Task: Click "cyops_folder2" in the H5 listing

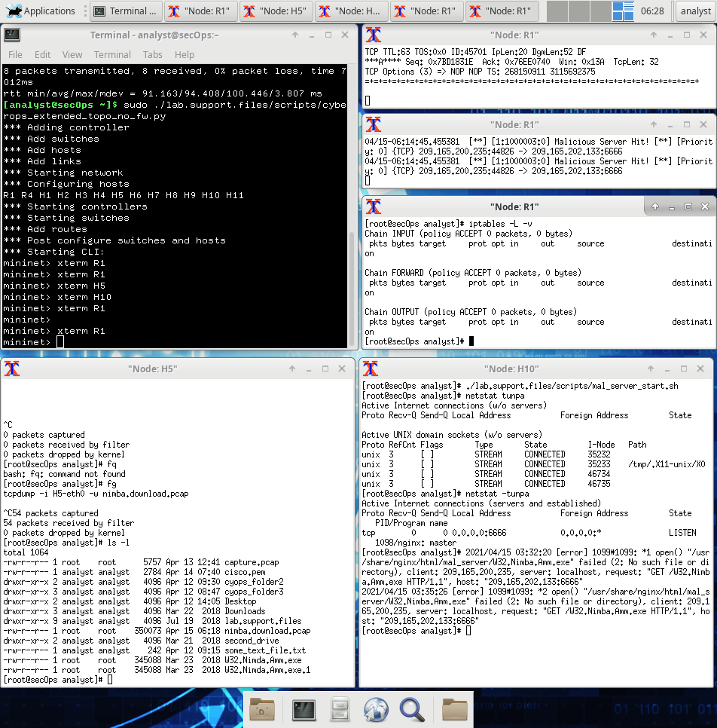Action: [254, 582]
